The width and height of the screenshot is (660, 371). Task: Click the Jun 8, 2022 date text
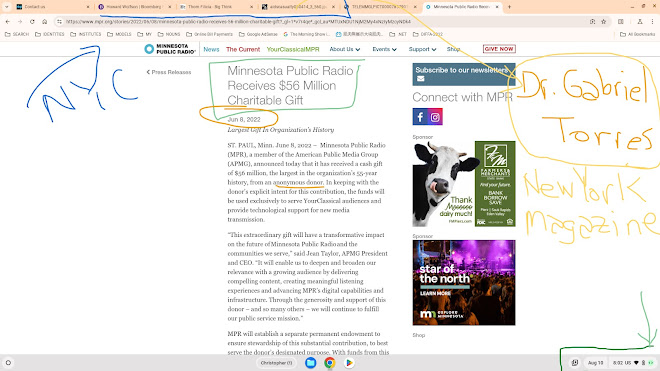pos(244,120)
